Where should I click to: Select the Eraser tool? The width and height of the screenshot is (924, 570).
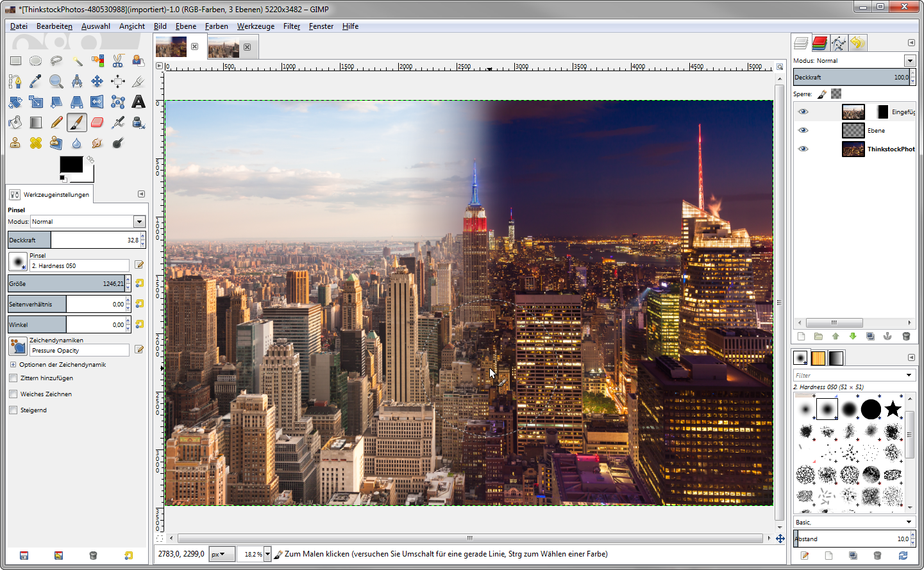point(97,122)
